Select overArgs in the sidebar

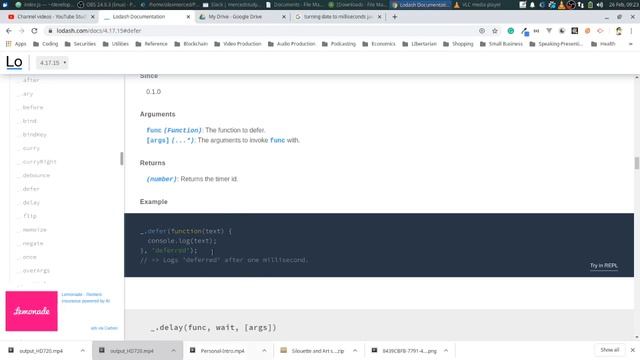pyautogui.click(x=36, y=271)
